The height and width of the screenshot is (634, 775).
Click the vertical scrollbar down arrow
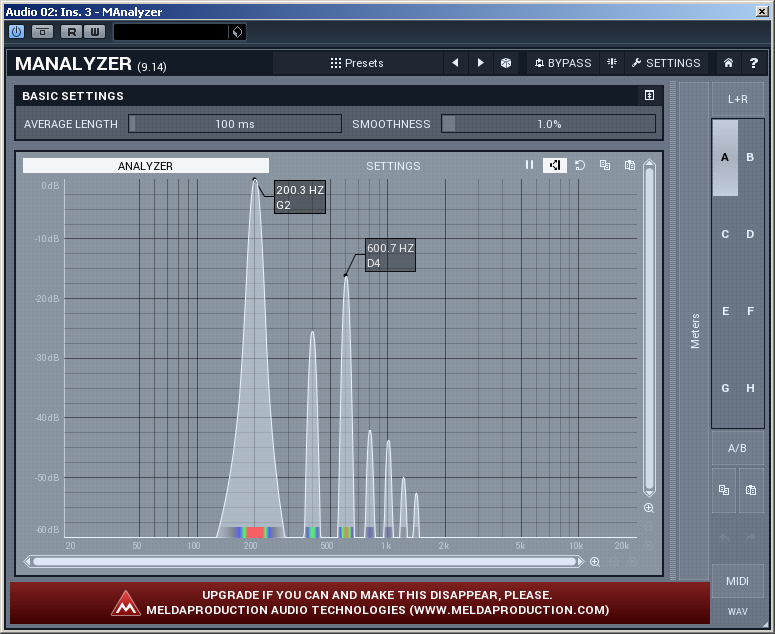[649, 493]
